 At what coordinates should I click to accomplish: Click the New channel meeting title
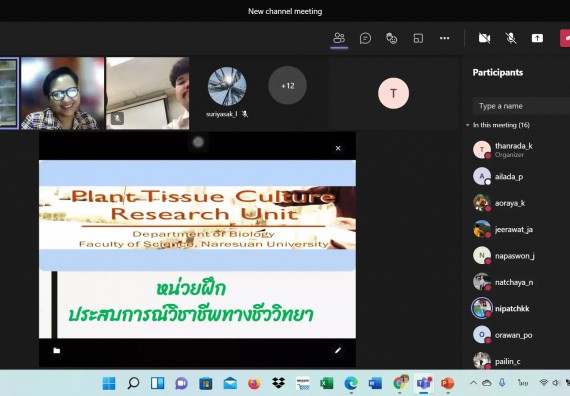(x=285, y=11)
